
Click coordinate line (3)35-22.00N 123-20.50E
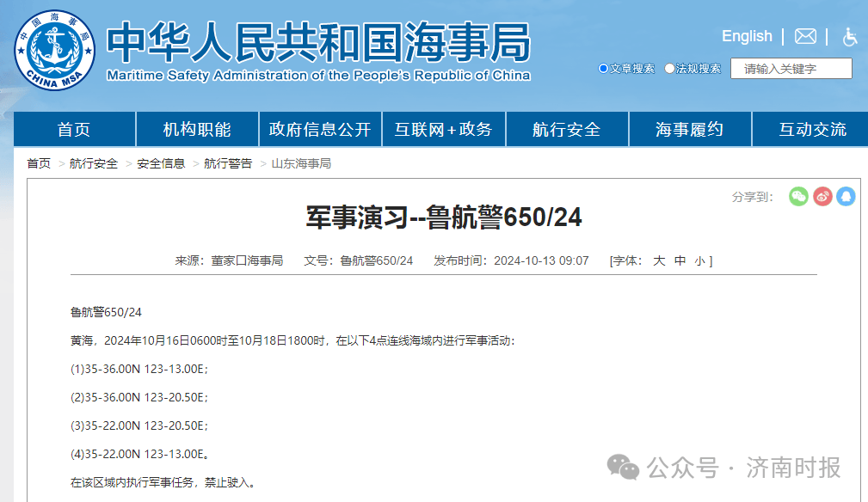(x=139, y=425)
